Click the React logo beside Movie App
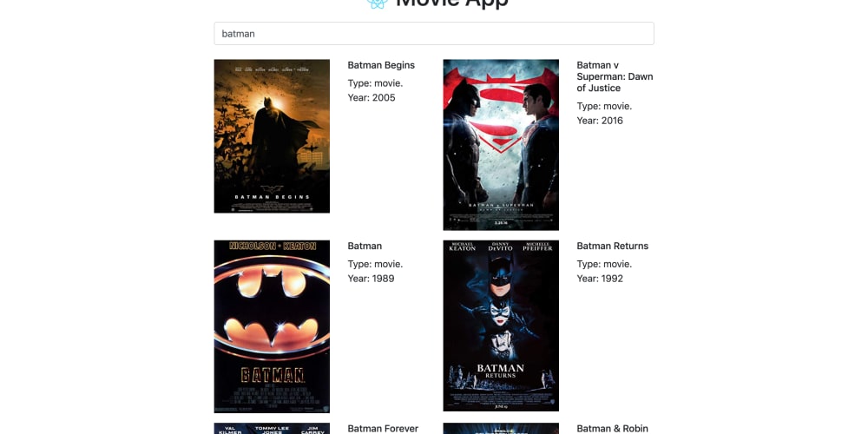 [378, 3]
